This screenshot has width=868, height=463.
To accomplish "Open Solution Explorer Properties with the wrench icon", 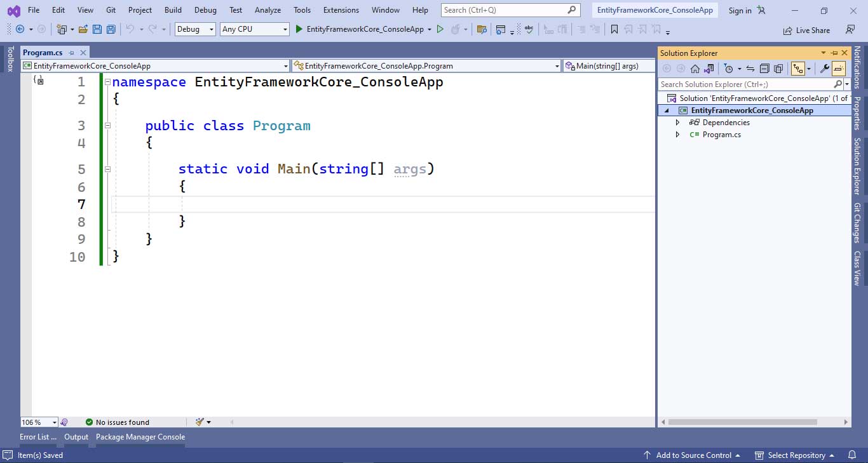I will pos(824,68).
